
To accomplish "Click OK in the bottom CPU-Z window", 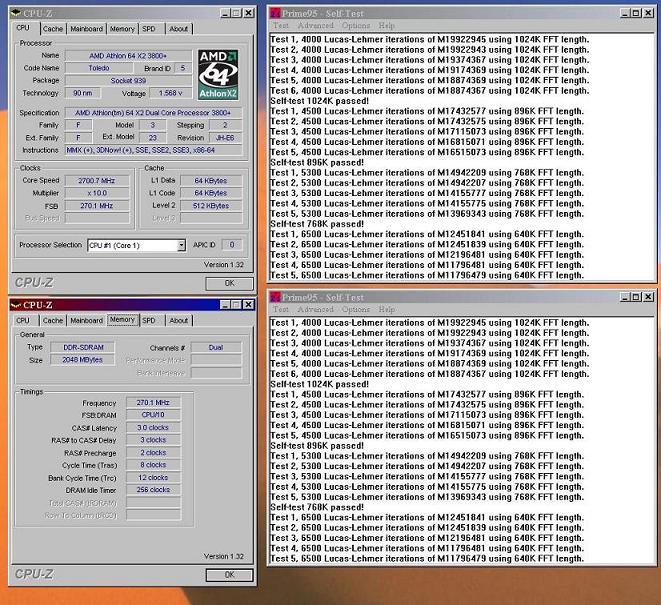I will click(229, 575).
